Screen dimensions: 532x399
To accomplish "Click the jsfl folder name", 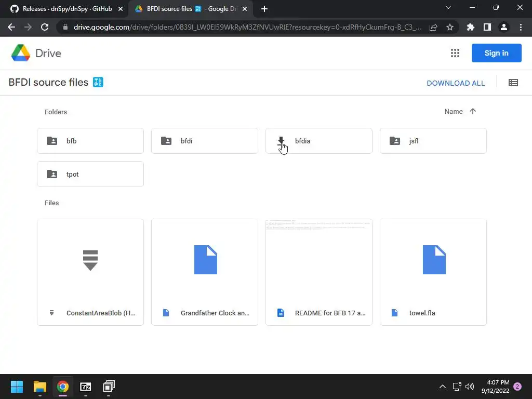I will pos(414,141).
